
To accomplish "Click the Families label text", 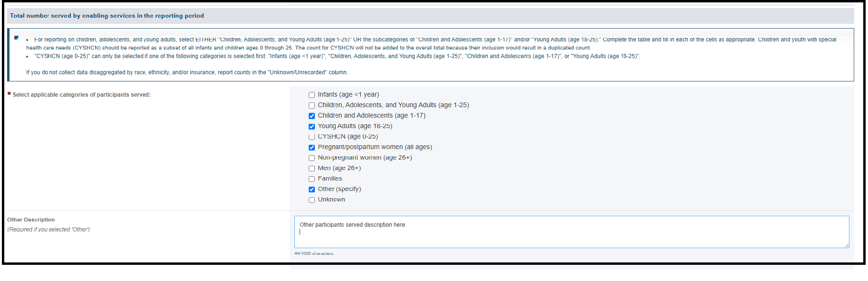I will pyautogui.click(x=330, y=179).
